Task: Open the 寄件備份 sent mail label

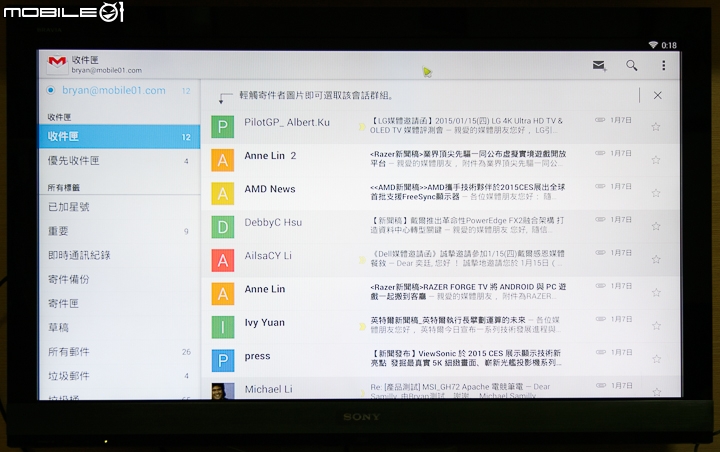Action: (119, 279)
